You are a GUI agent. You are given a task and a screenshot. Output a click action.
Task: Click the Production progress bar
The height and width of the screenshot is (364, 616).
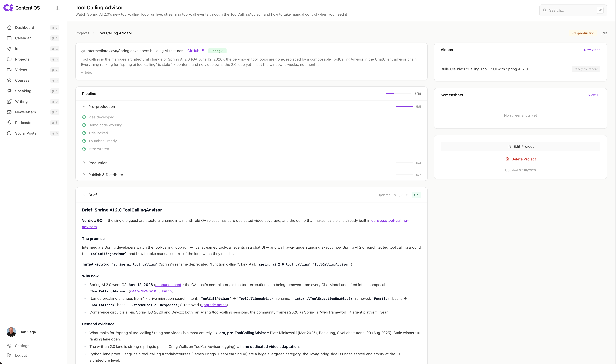point(404,163)
